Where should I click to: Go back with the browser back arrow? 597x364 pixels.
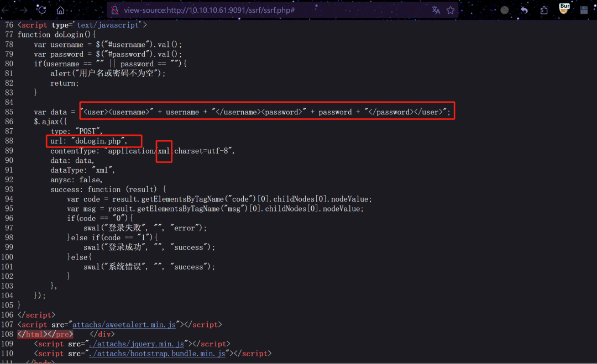click(6, 10)
